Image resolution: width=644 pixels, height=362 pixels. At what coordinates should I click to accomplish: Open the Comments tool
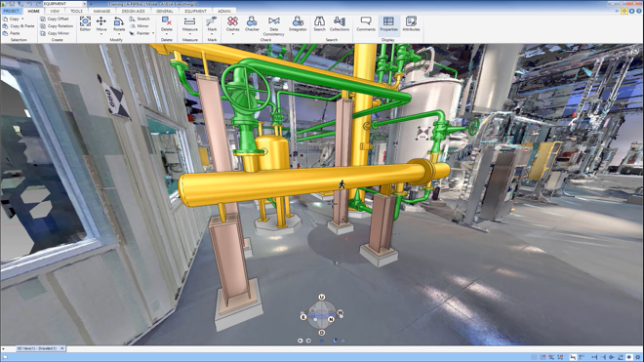pos(366,23)
